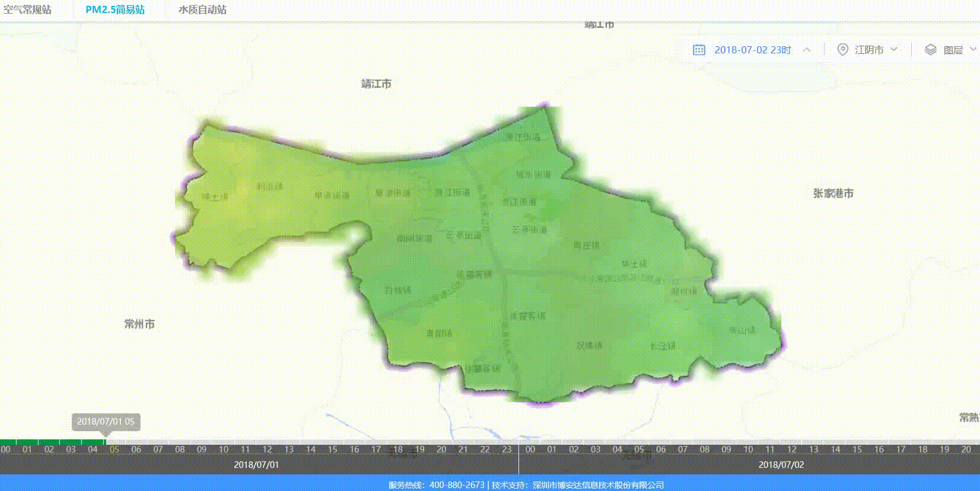
Task: Click the 图层 layers label
Action: 953,50
